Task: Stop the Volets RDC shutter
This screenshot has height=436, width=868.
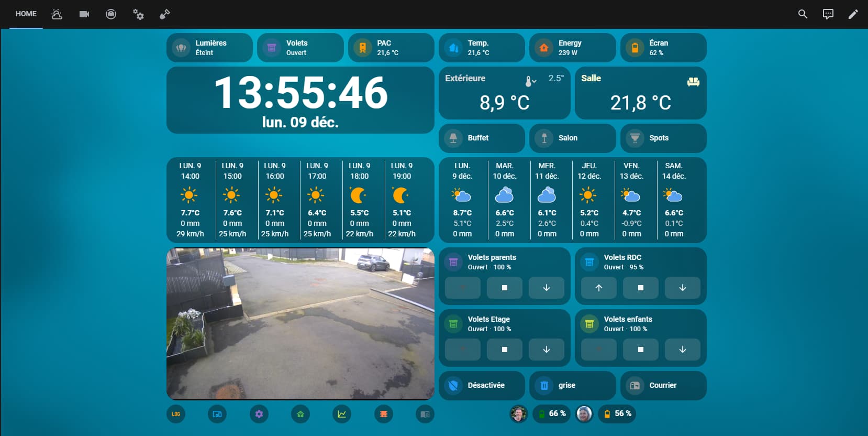Action: 641,288
